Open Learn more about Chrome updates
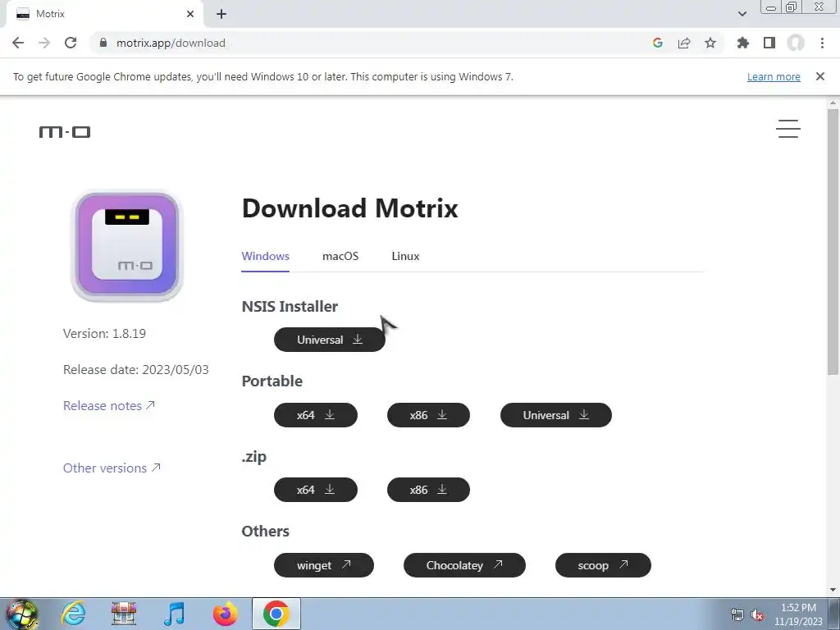The width and height of the screenshot is (840, 630). click(x=774, y=76)
